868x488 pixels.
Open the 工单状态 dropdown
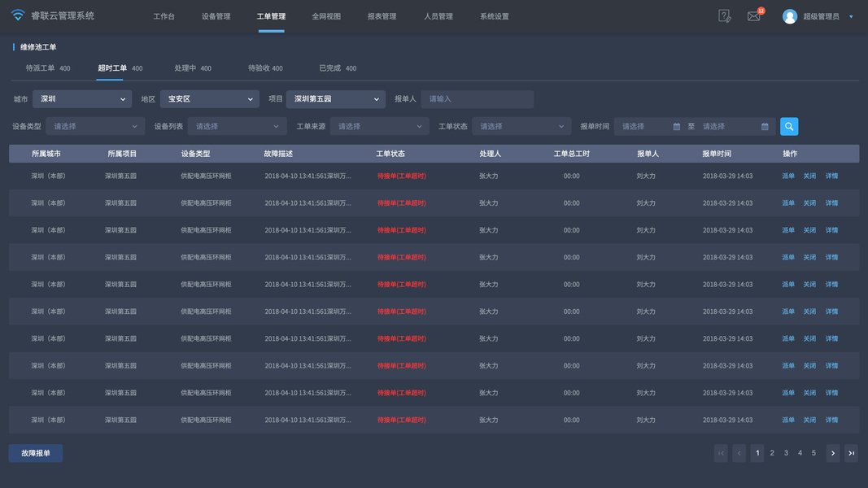pos(521,127)
